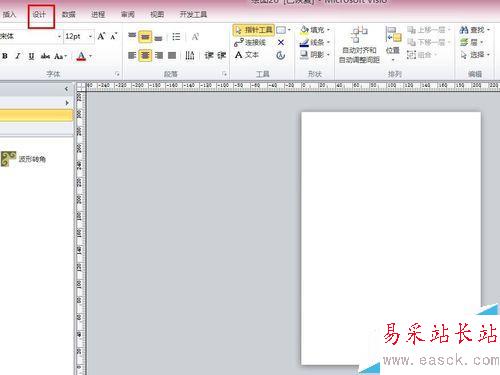This screenshot has height=375, width=500.
Task: Click the Decrease font size A icon
Action: [113, 36]
